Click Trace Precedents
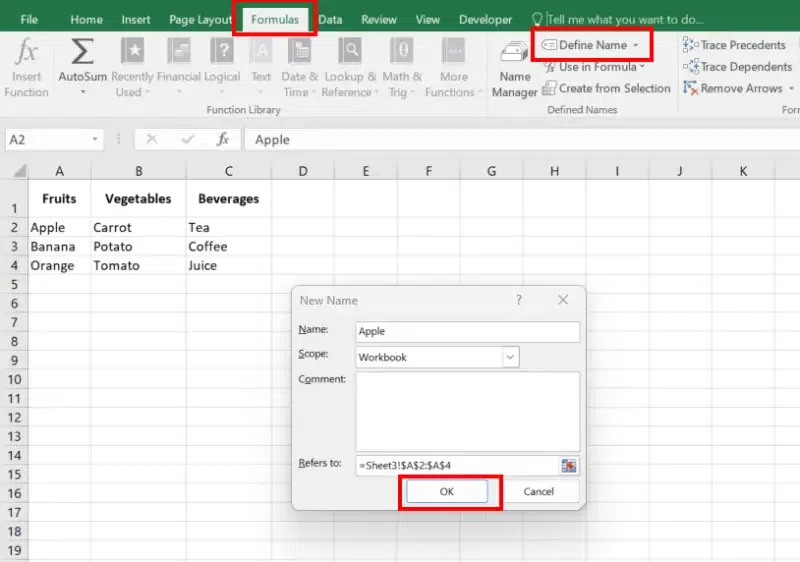Viewport: 800px width, 562px height. click(734, 45)
